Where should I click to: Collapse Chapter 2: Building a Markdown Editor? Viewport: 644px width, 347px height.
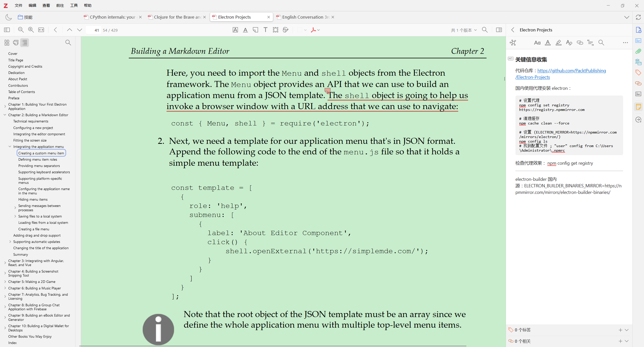[x=5, y=115]
